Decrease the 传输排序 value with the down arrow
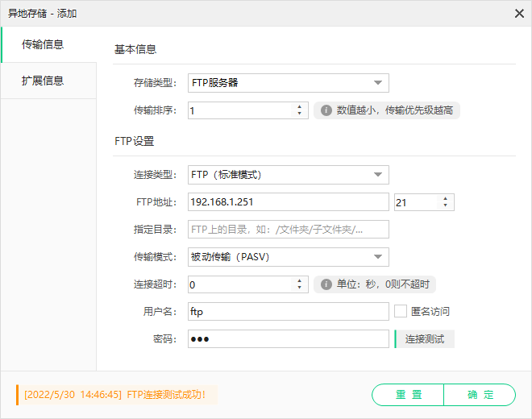Image resolution: width=532 pixels, height=419 pixels. click(x=299, y=114)
